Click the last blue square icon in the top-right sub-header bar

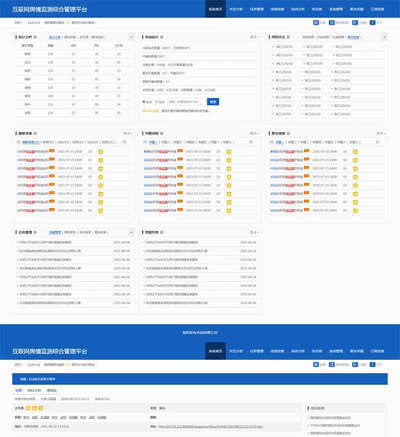(x=373, y=23)
